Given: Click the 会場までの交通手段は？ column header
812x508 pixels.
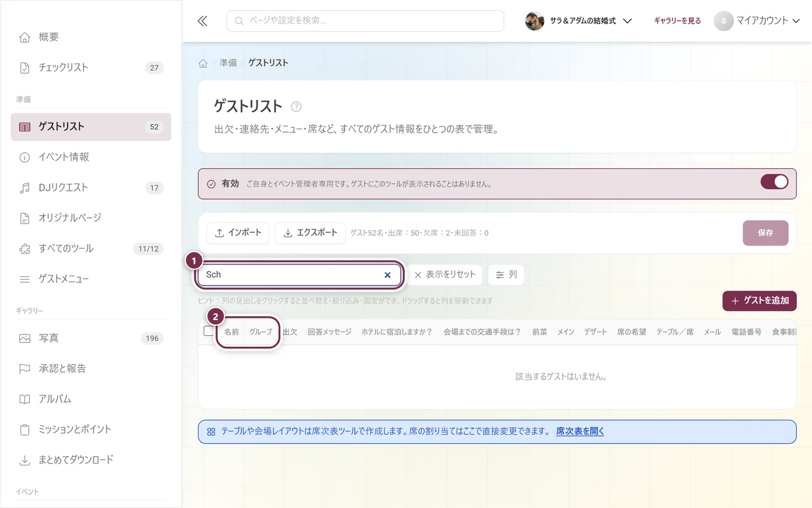Looking at the screenshot, I should (482, 332).
